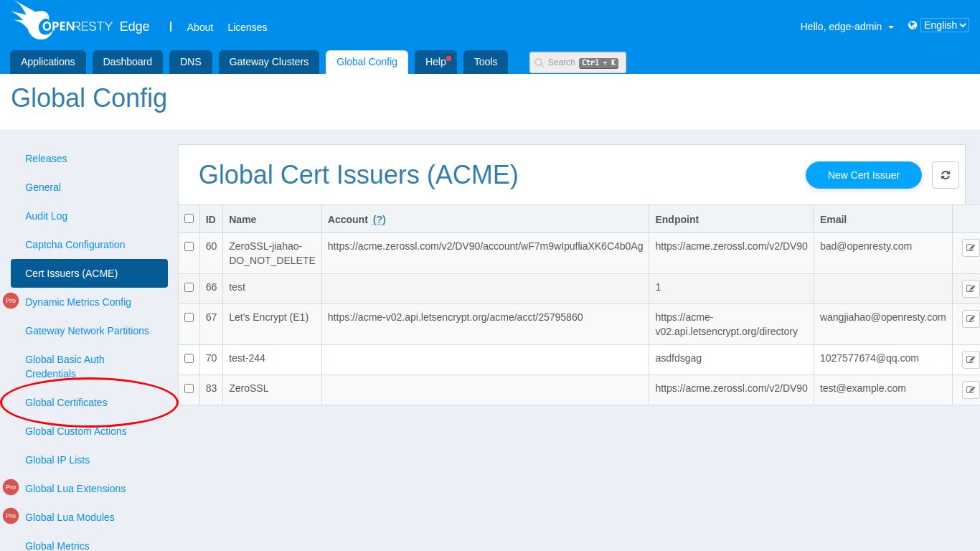Screen dimensions: 980x551
Task: Select the Global Config tab
Action: [x=367, y=62]
